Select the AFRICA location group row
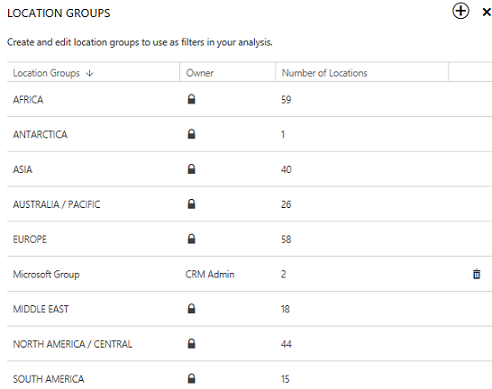This screenshot has height=389, width=492. pyautogui.click(x=249, y=99)
